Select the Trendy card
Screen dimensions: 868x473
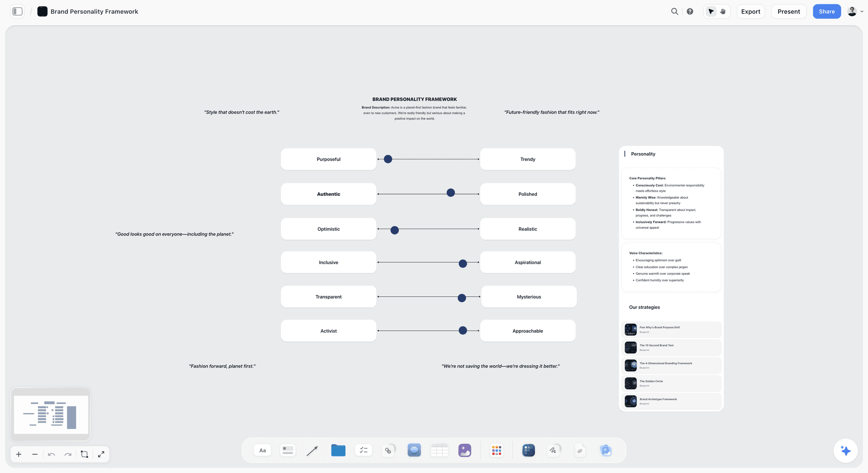point(528,159)
